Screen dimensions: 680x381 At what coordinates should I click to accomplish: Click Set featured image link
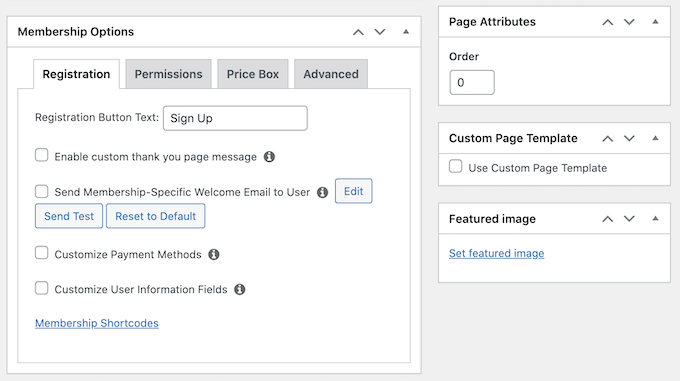pyautogui.click(x=497, y=253)
